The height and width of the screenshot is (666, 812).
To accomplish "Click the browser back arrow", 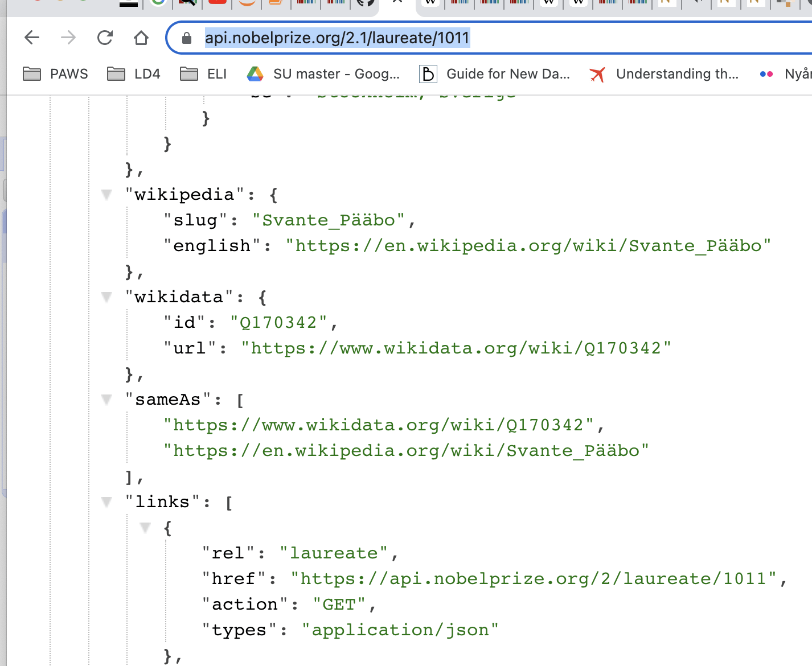I will pos(32,38).
